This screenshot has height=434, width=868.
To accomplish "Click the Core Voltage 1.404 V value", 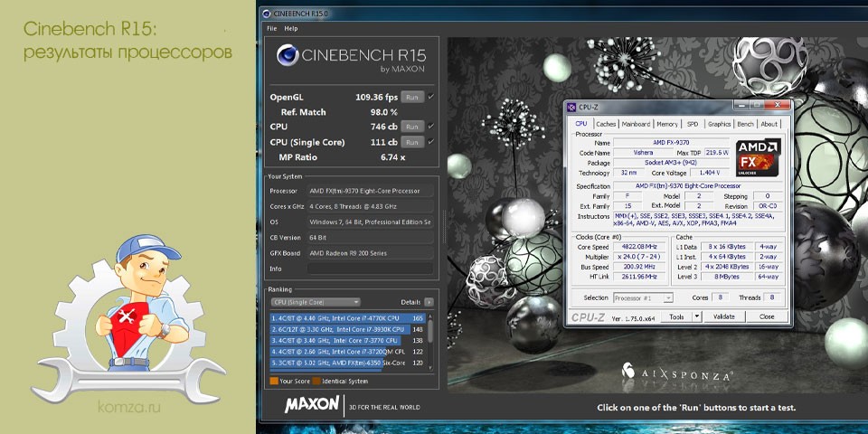I will point(711,173).
